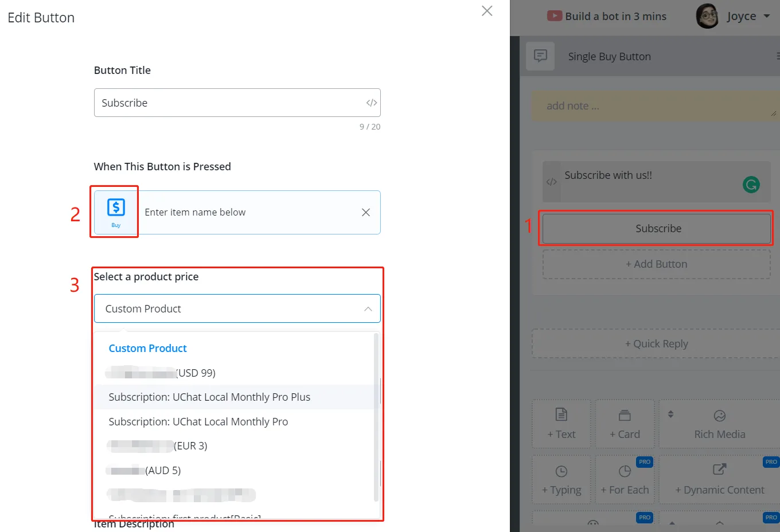Click the PRO badge on Dynamic Content
780x532 pixels.
pos(771,461)
